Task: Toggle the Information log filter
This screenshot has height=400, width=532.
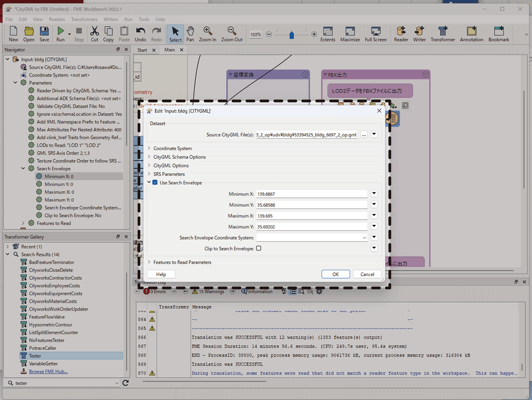Action: 257,292
